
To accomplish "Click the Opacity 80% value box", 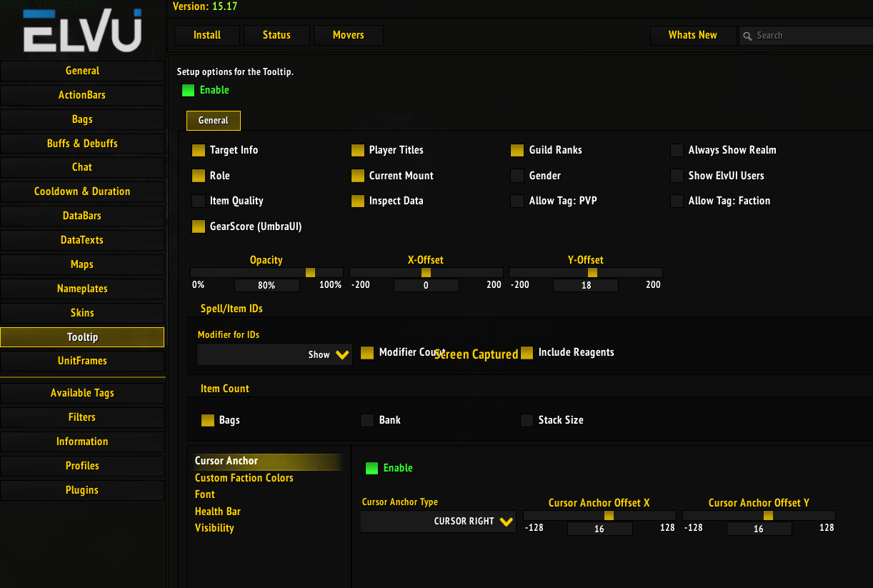I will 266,285.
